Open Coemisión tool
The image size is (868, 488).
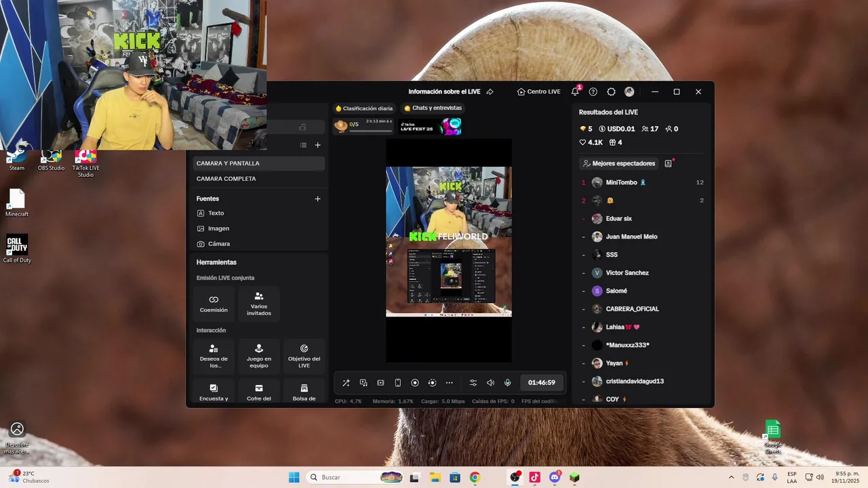pos(214,304)
